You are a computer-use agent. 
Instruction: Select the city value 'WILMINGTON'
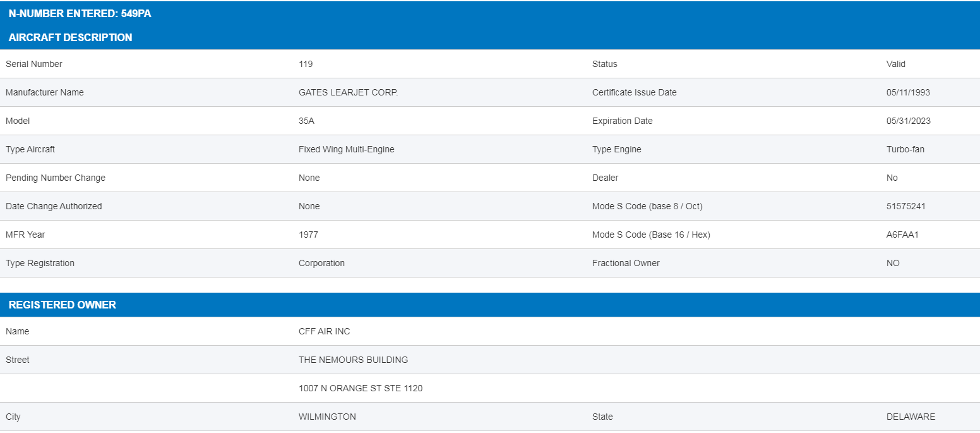[327, 417]
